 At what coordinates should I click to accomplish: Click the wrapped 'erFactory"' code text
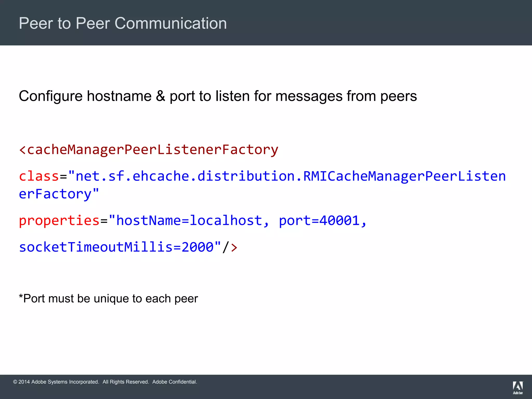59,194
